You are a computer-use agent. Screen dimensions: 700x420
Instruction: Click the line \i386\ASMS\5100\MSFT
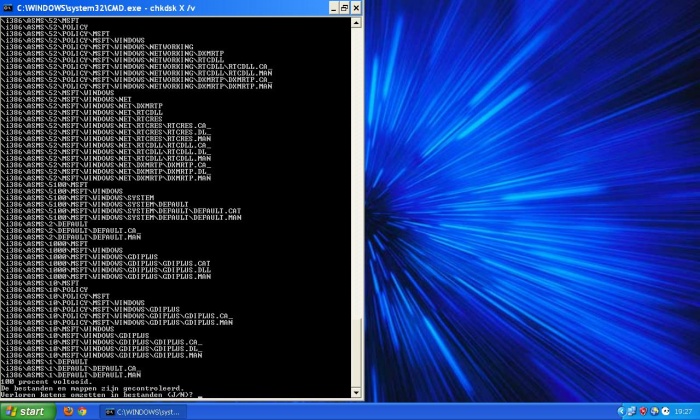(44, 184)
